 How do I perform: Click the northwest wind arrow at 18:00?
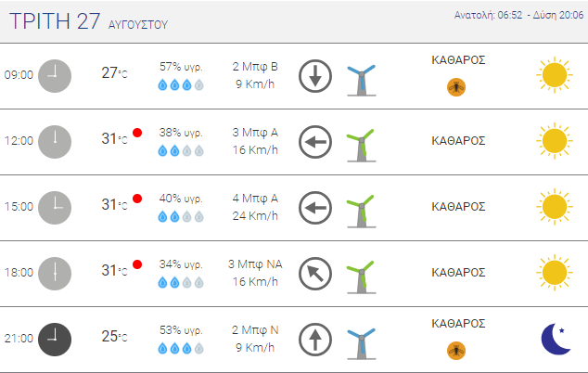pyautogui.click(x=315, y=274)
